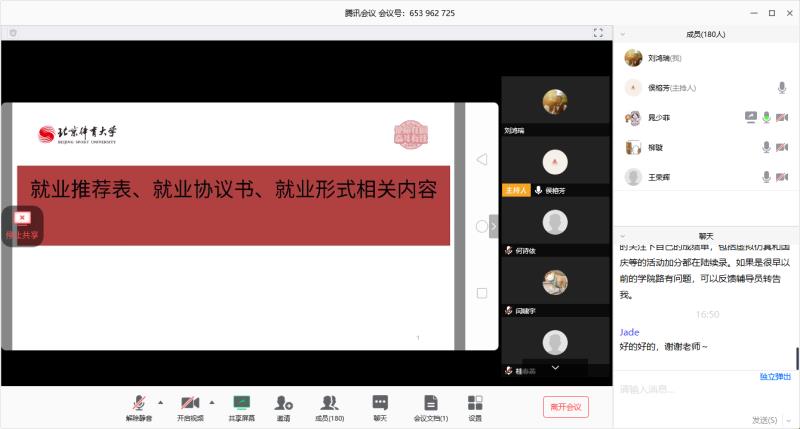The height and width of the screenshot is (429, 800).
Task: Open the 共享屏幕 screen share icon
Action: pos(241,403)
